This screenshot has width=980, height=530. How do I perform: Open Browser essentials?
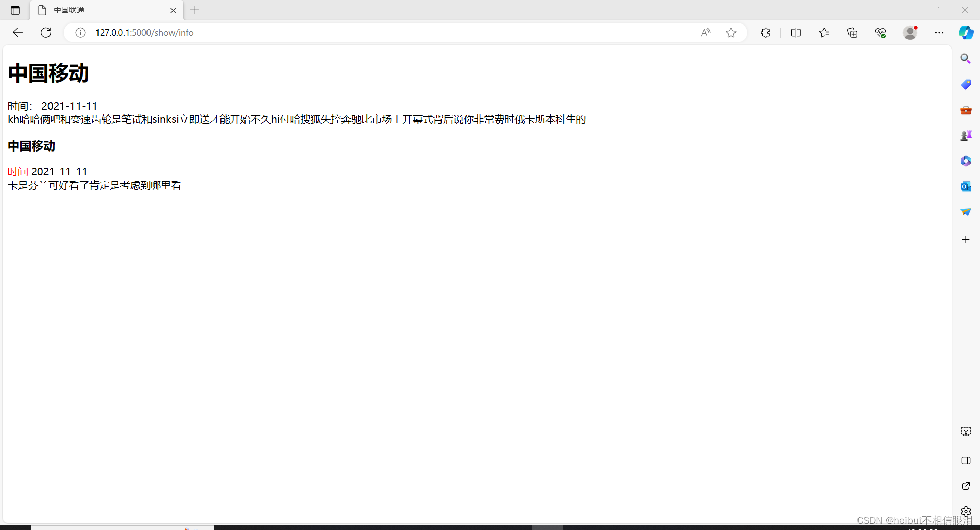coord(880,32)
